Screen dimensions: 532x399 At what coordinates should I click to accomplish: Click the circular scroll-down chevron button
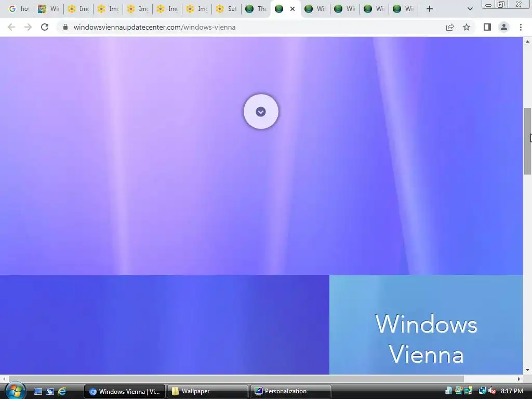pos(261,112)
